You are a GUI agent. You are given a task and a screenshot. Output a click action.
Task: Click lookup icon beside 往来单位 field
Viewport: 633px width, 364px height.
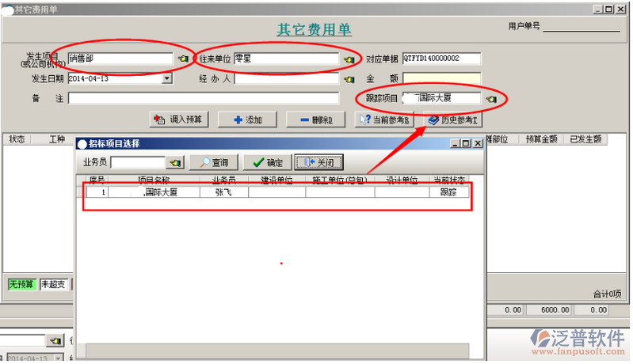coord(348,59)
